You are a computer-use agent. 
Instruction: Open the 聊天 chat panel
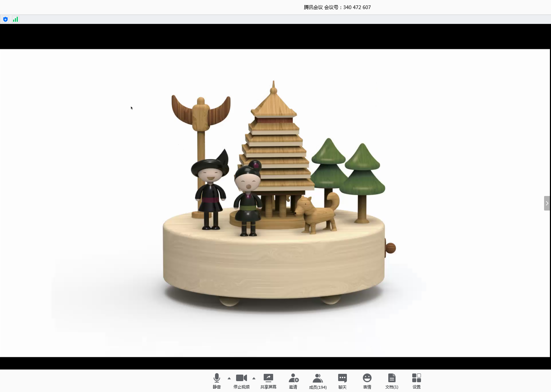pos(343,381)
